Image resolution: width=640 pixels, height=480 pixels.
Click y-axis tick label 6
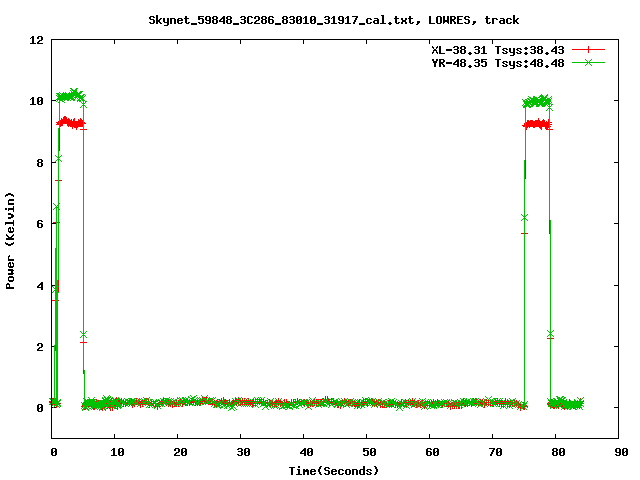pyautogui.click(x=40, y=224)
